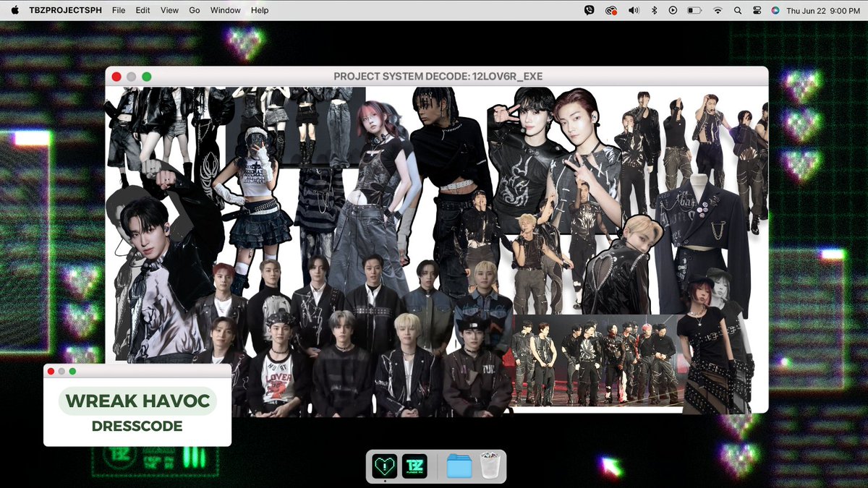The image size is (868, 488).
Task: Click the PROJECT SYSTEM DECODE: 12LOV6R_EXE title
Action: coord(438,77)
